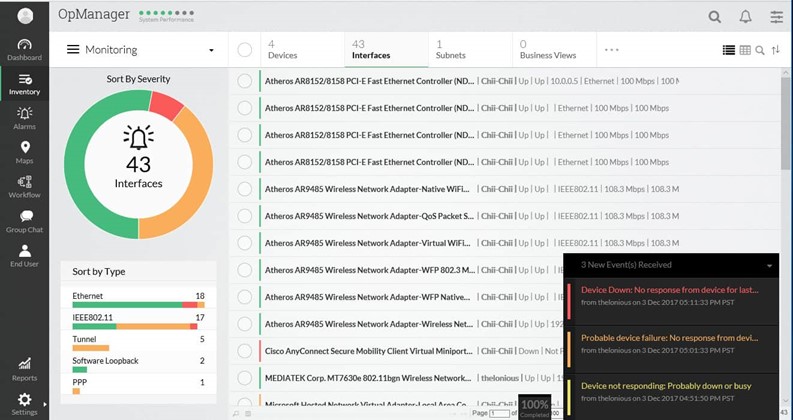The height and width of the screenshot is (420, 793).
Task: Collapse the New Events Received popup
Action: click(769, 266)
